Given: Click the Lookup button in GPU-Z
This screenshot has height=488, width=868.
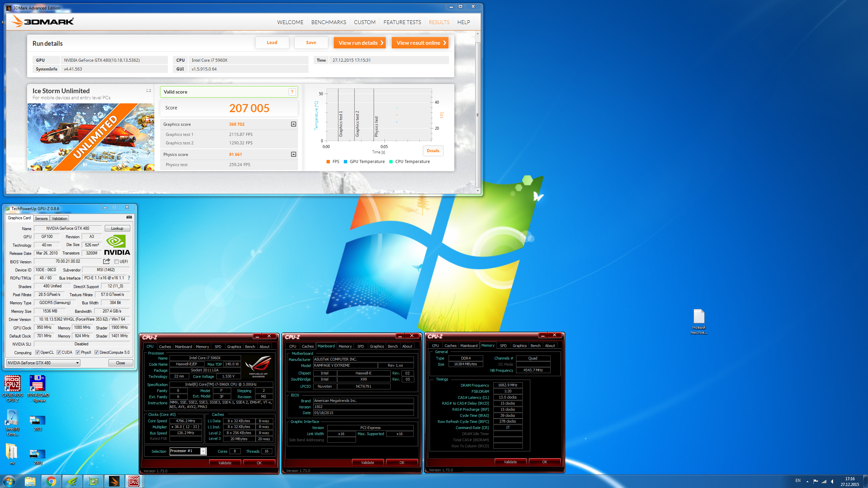Looking at the screenshot, I should pyautogui.click(x=117, y=228).
